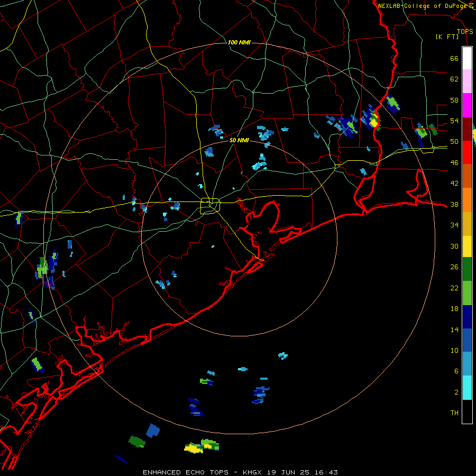Click the 'KHGX' radar site identifier
Screen dimensions: 476x476
point(253,472)
